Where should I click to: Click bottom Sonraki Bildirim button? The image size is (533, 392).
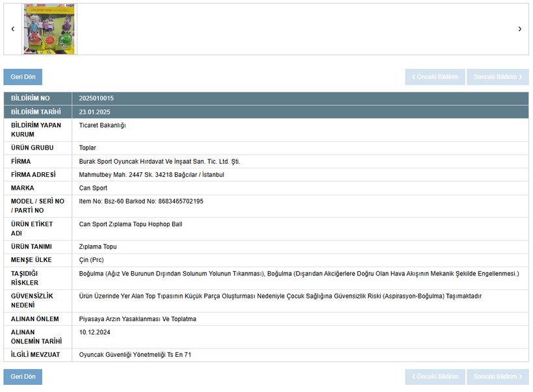[x=498, y=376]
